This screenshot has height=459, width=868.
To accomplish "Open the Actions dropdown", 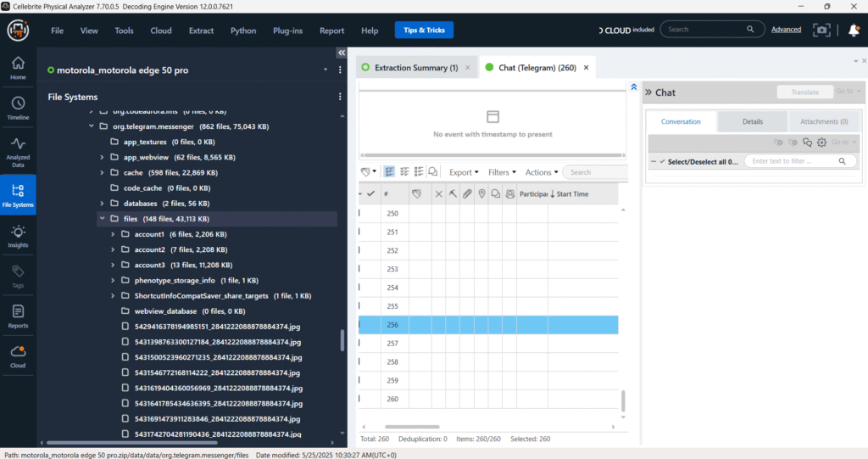I will (542, 172).
